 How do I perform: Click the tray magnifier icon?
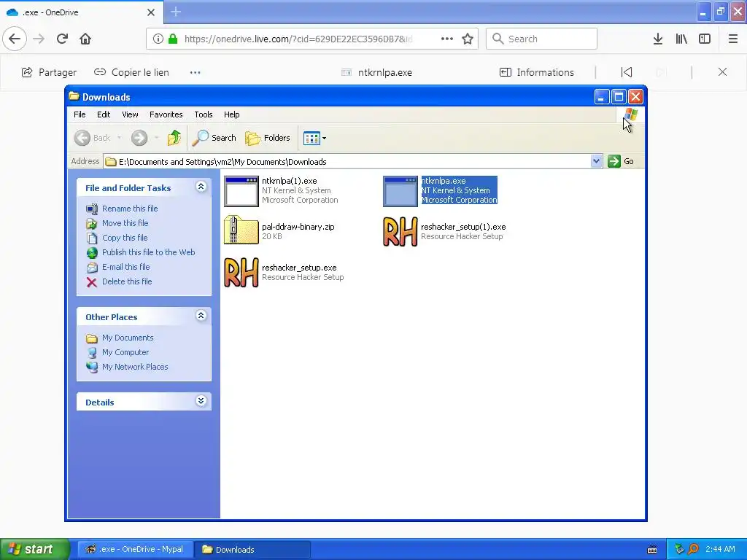tap(693, 550)
